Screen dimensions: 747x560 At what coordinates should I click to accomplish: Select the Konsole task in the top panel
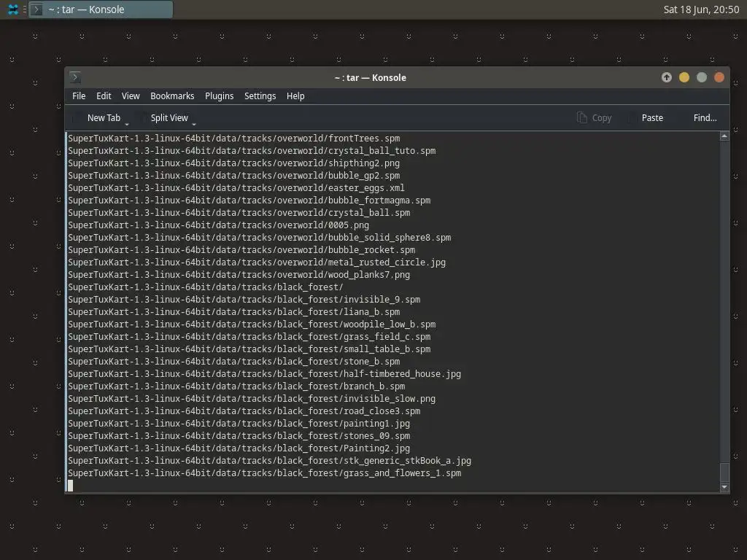point(101,9)
